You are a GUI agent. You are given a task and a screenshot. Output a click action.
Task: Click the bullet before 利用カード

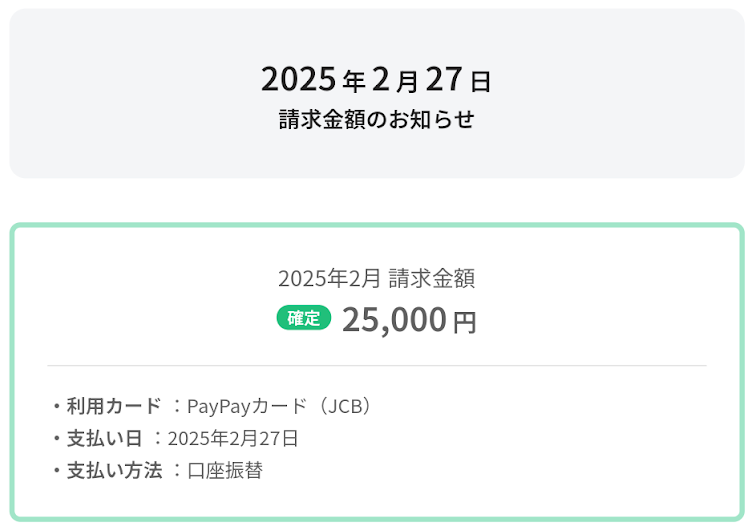click(x=57, y=407)
